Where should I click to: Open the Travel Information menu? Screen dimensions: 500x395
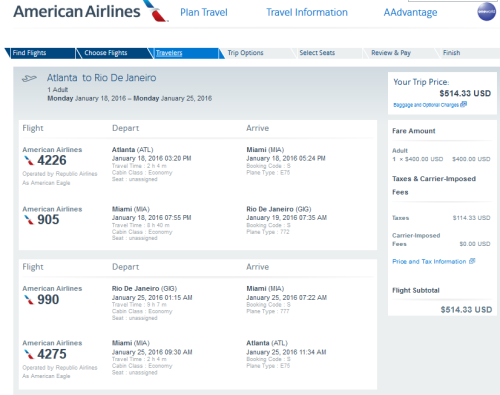pos(307,12)
